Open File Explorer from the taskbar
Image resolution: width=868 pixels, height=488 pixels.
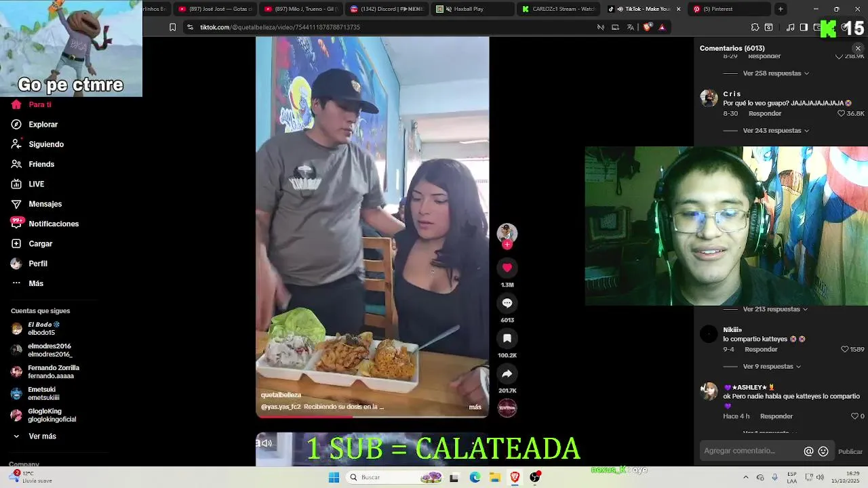[495, 477]
